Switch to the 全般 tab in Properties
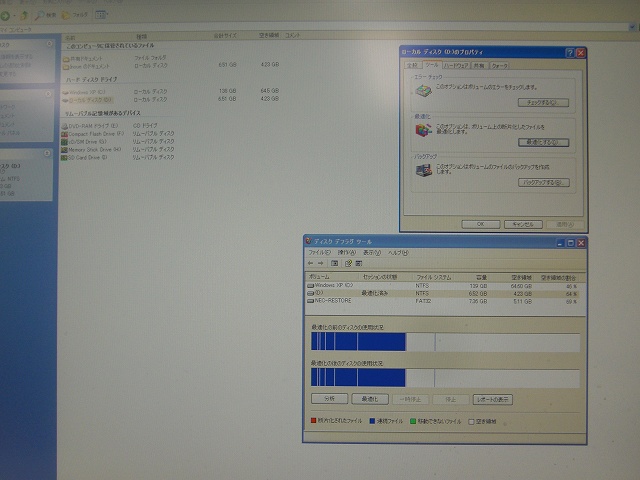The image size is (640, 480). (413, 65)
